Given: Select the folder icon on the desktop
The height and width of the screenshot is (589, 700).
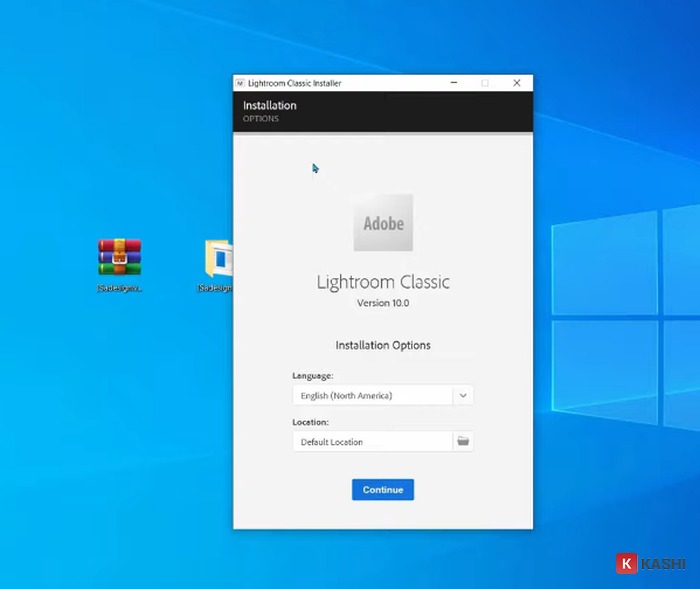Looking at the screenshot, I should 219,258.
